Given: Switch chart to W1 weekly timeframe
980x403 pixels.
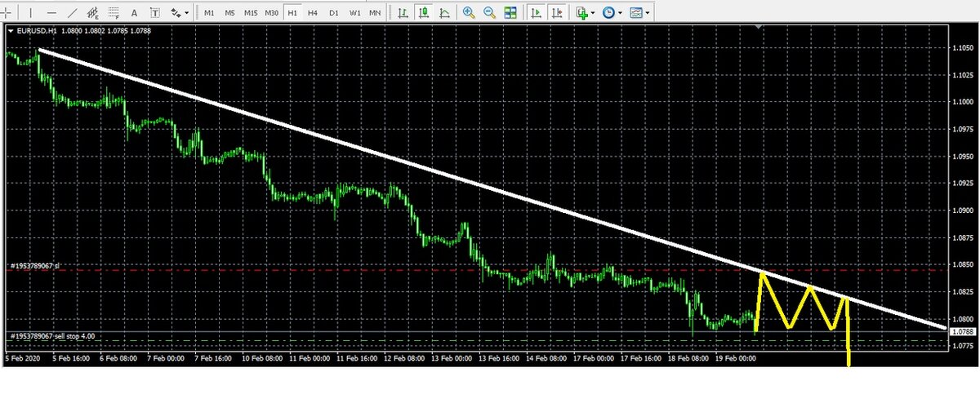Looking at the screenshot, I should click(355, 13).
